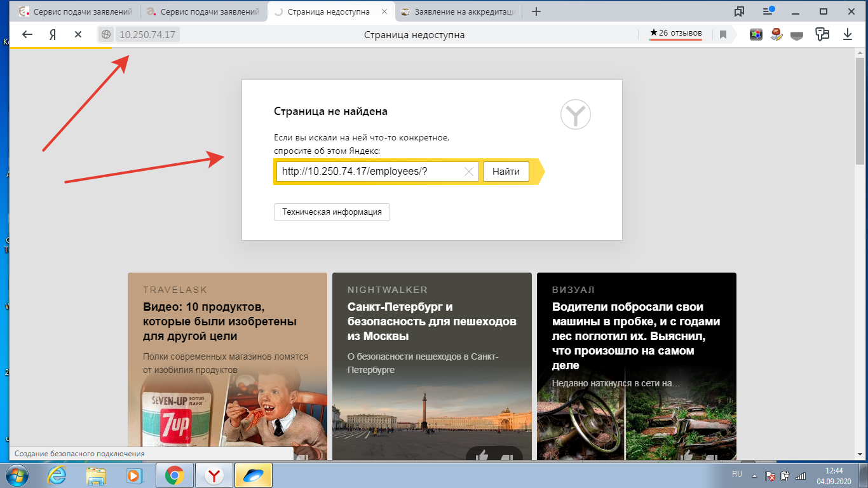
Task: Open the downloads arrow icon
Action: (x=847, y=35)
